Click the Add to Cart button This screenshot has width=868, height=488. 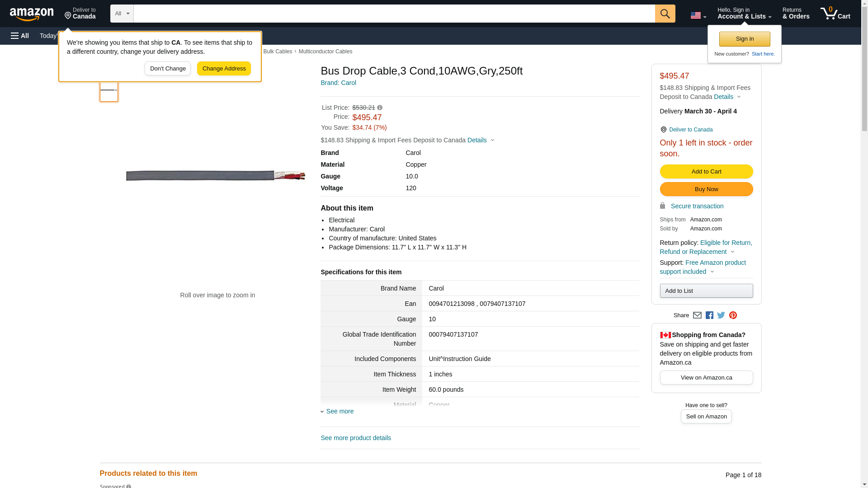(x=706, y=171)
